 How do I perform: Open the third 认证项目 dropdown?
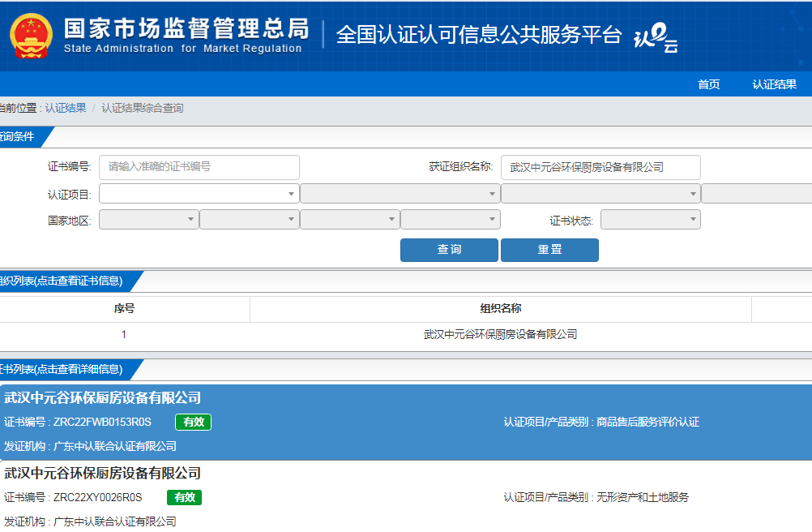click(600, 194)
